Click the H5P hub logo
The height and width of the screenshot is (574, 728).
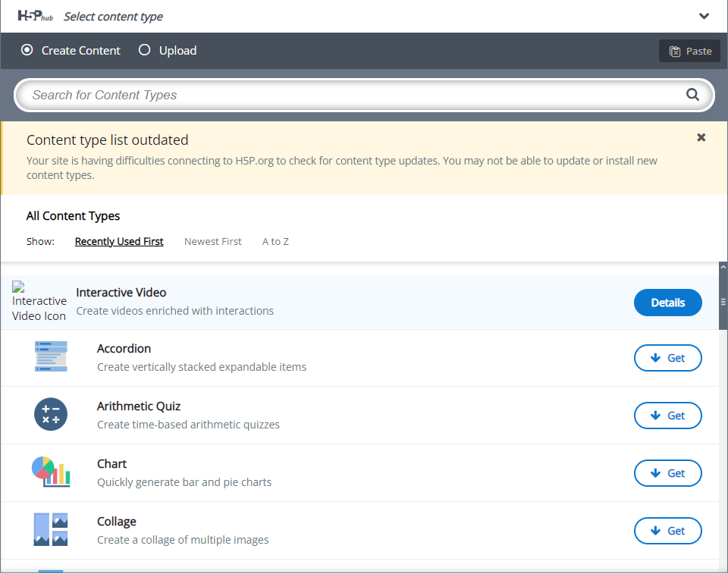coord(36,16)
